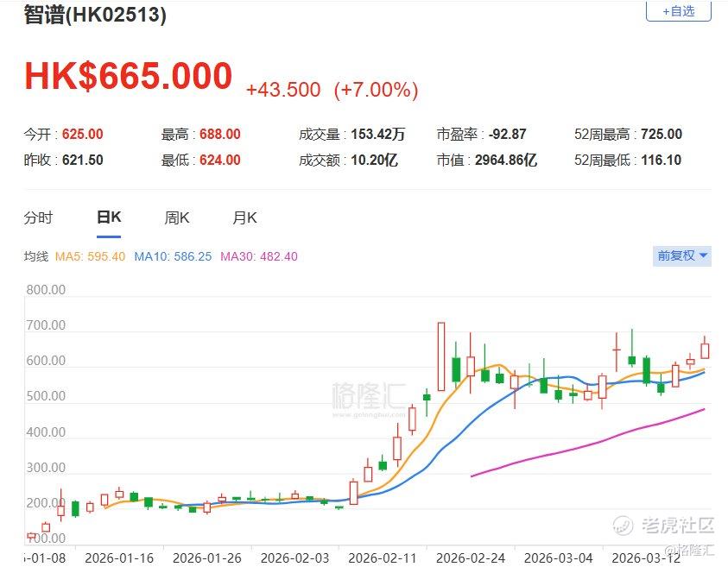Switch to 分时 intraday tab
This screenshot has width=728, height=567.
(38, 217)
